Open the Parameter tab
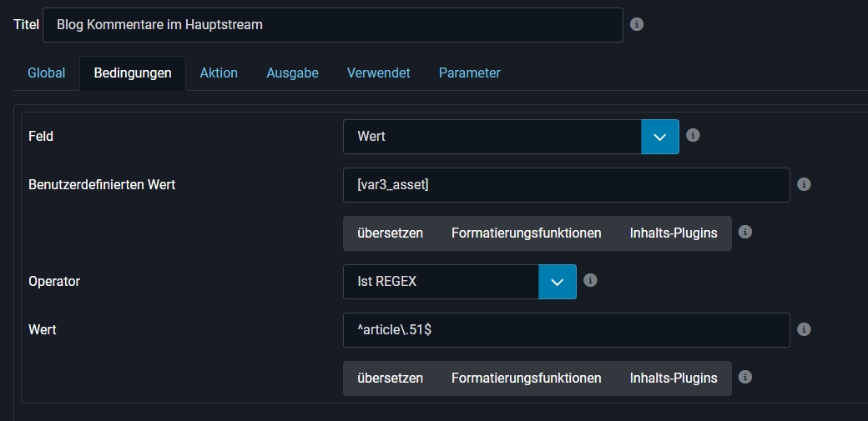 tap(469, 73)
